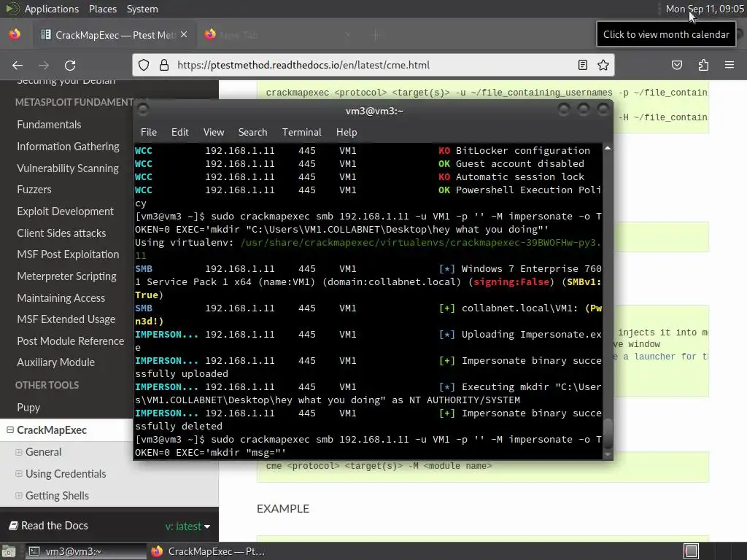Click the terminal window menu button at title left

coord(143,110)
